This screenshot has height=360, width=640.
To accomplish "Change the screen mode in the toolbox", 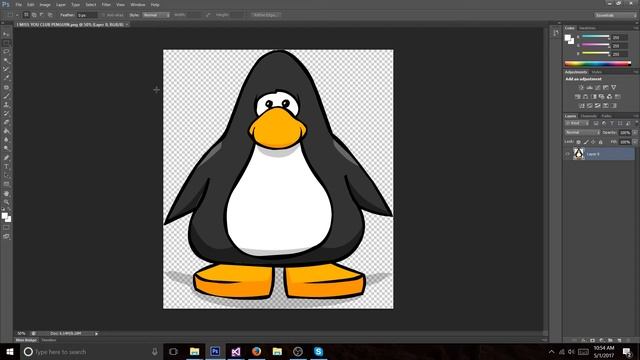I will [6, 236].
